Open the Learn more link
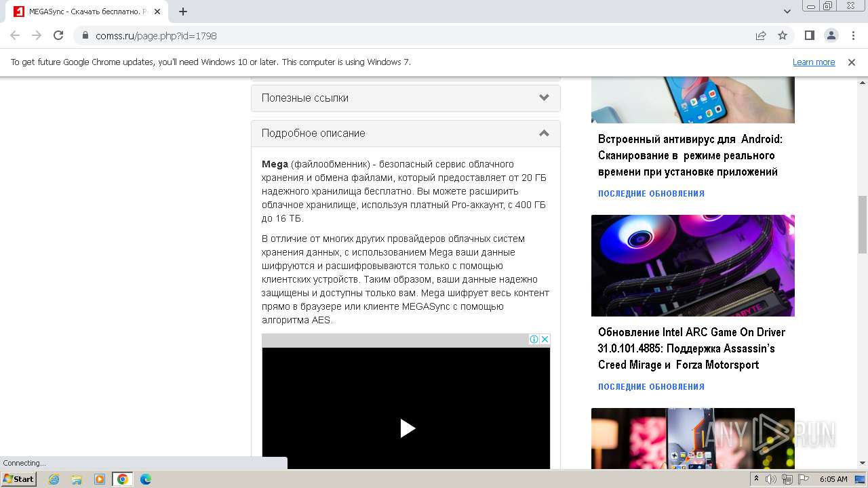 click(x=814, y=62)
